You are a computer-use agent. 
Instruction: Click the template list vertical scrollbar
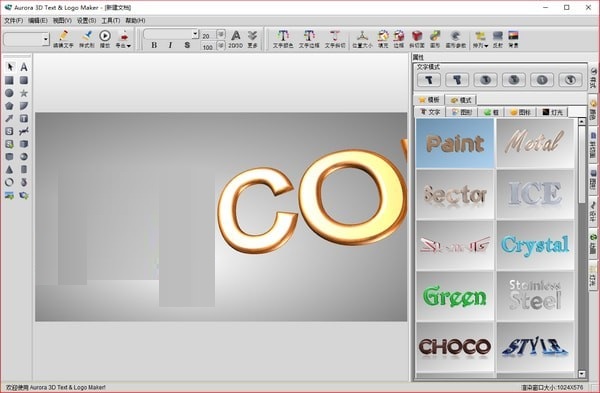[582, 248]
